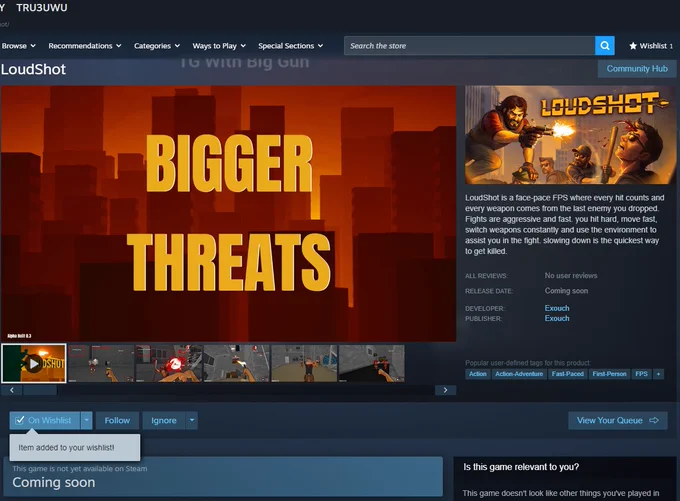Image resolution: width=680 pixels, height=501 pixels.
Task: Select the Action-Adventure tag
Action: (519, 374)
